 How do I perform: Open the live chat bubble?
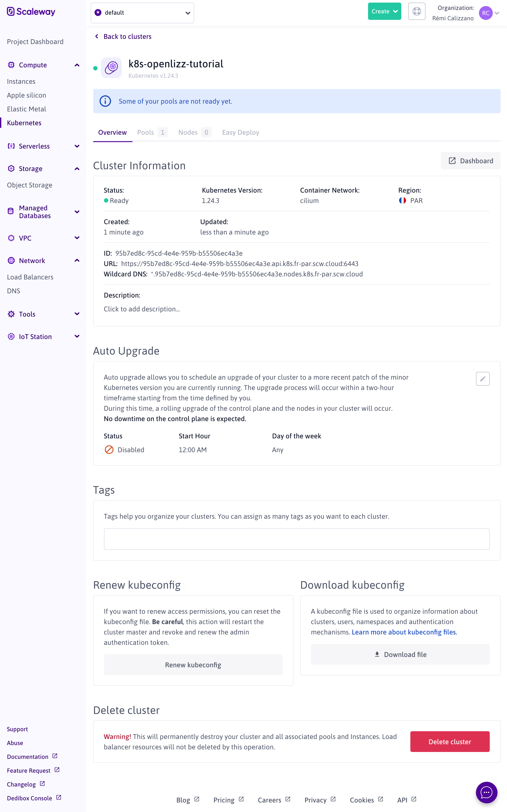coord(486,792)
